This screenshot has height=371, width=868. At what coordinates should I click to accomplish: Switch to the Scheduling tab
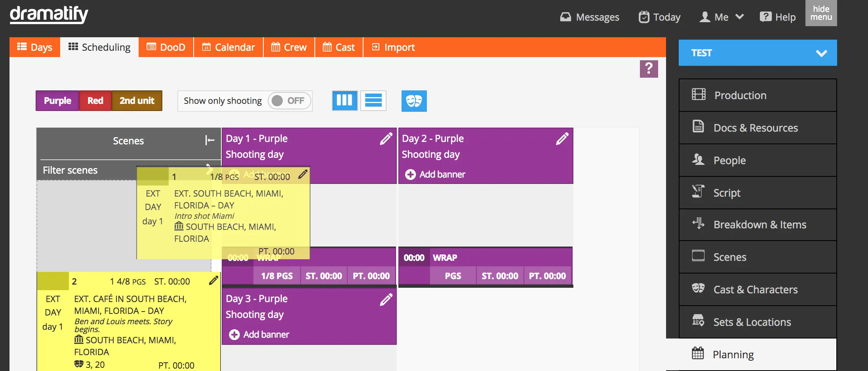tap(99, 47)
